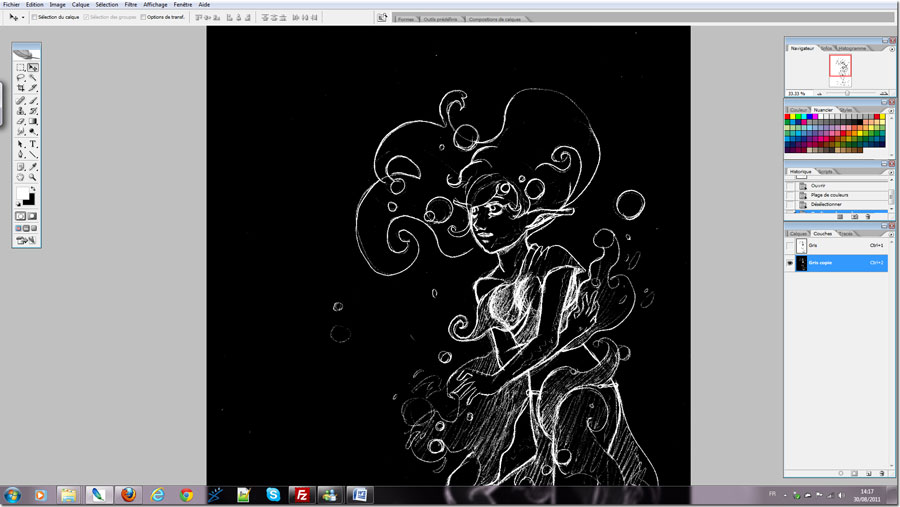900x507 pixels.
Task: Switch to the 'Historique' tab
Action: [x=801, y=171]
